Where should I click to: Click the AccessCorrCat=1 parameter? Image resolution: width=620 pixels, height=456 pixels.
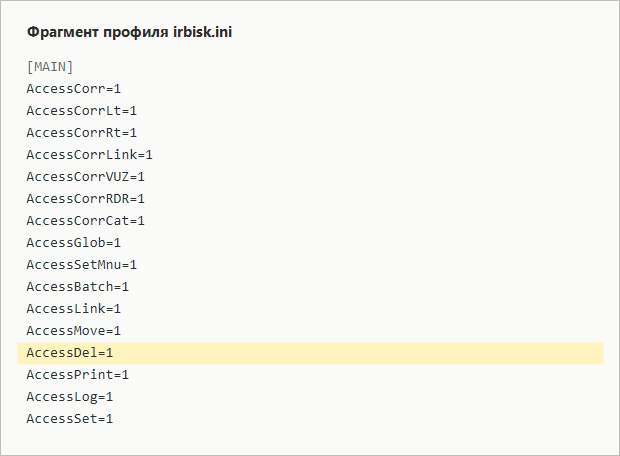[x=85, y=221]
